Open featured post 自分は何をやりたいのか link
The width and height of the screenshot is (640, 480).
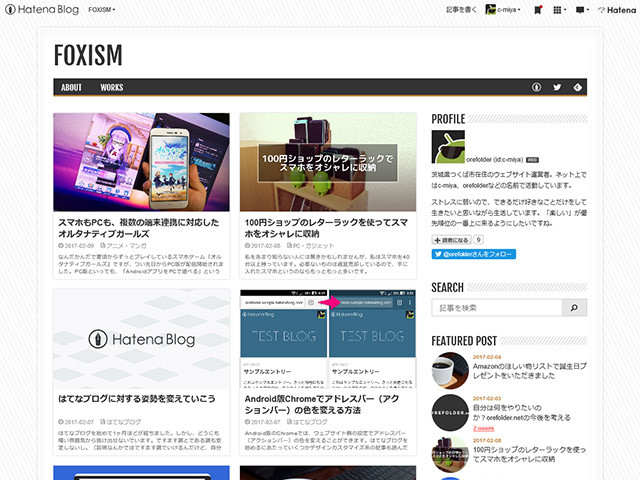click(x=522, y=413)
